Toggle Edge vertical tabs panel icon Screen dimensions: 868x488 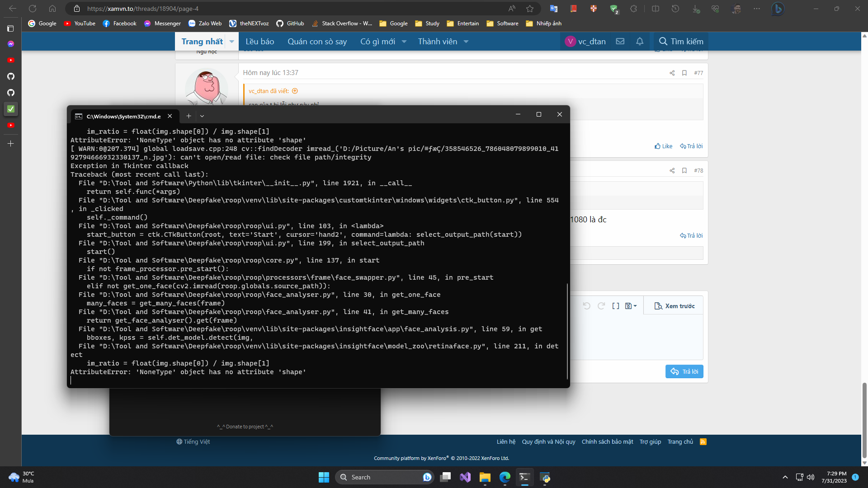coord(11,28)
